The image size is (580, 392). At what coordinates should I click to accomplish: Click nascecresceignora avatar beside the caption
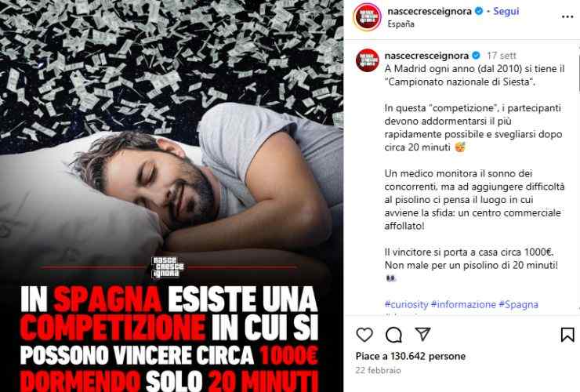367,60
